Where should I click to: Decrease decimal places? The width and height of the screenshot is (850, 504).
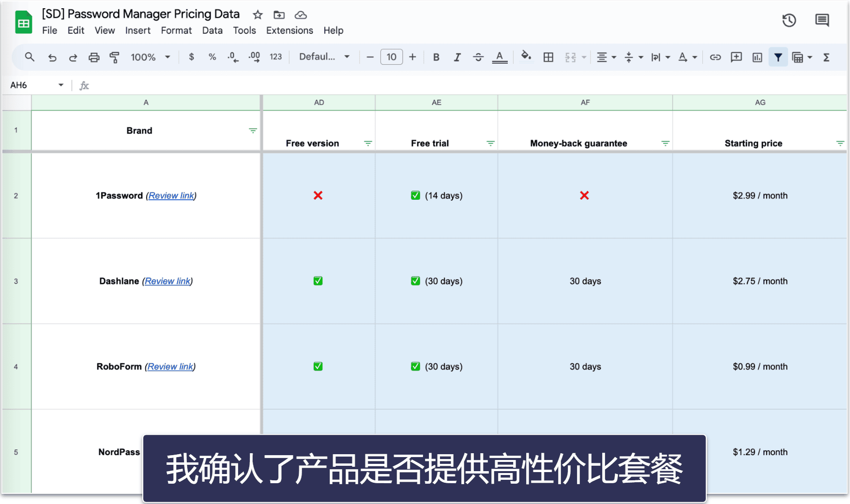tap(233, 57)
